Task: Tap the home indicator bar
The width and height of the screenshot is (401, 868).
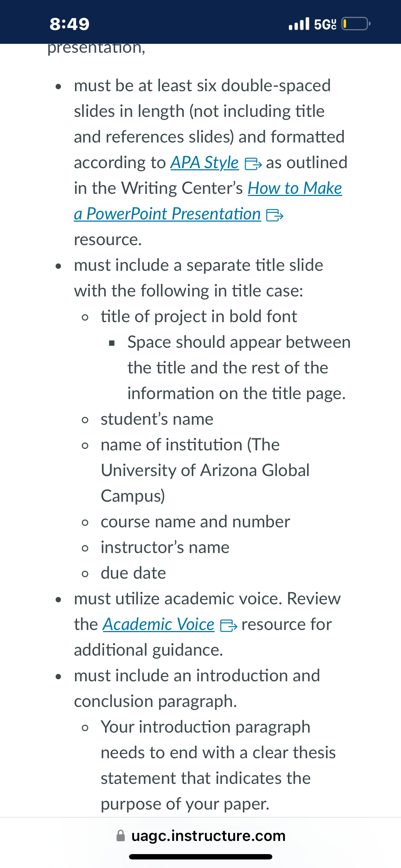Action: point(201,857)
